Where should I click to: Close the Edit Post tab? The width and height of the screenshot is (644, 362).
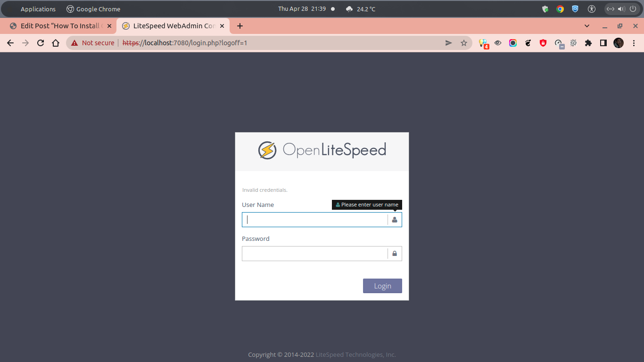pos(109,26)
